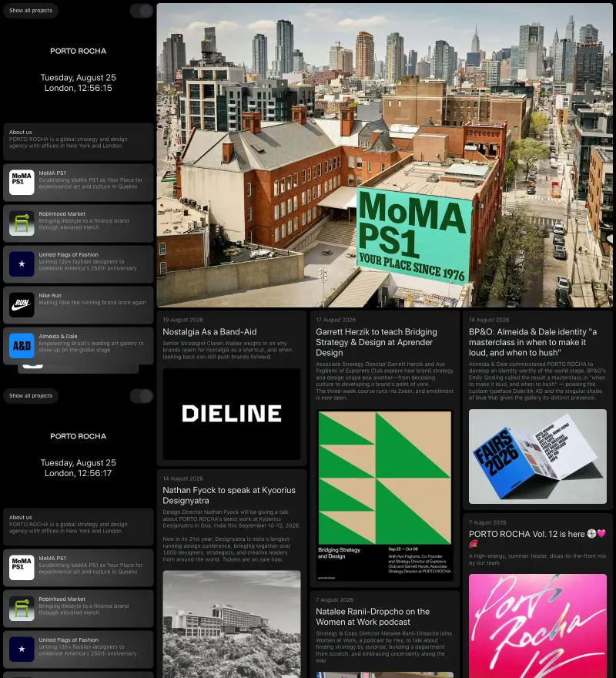Click Robinhood Market icon in sidebar showing 12:56:17
This screenshot has width=616, height=678.
pyautogui.click(x=22, y=609)
